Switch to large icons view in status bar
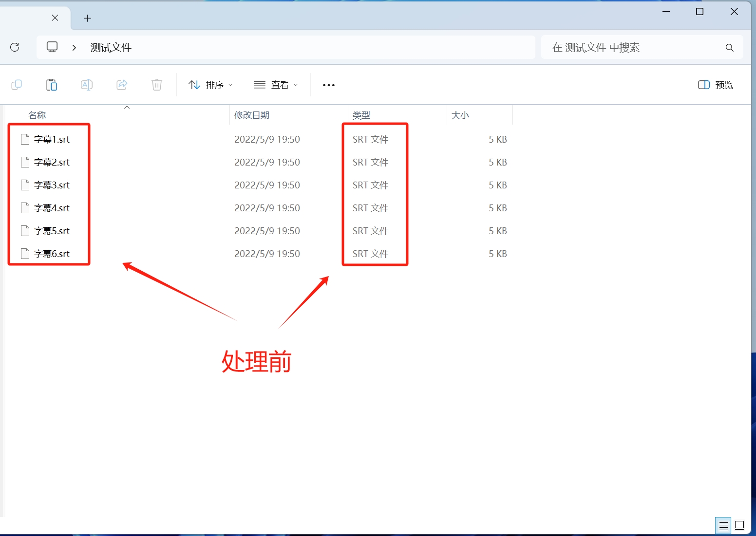The width and height of the screenshot is (756, 536). click(739, 525)
